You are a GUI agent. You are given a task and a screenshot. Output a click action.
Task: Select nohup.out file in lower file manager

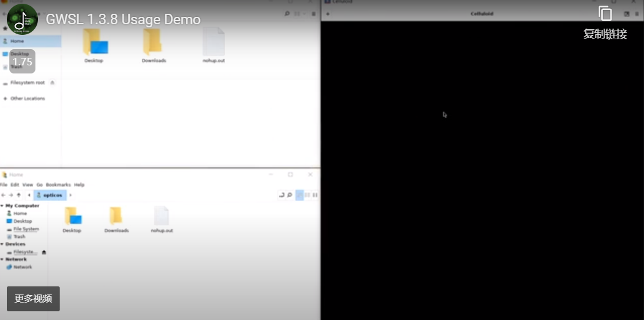pyautogui.click(x=161, y=219)
